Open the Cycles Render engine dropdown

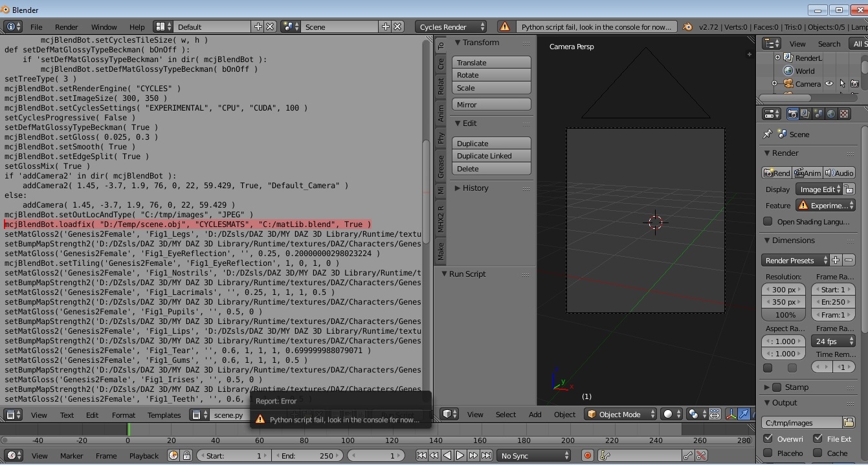click(452, 27)
